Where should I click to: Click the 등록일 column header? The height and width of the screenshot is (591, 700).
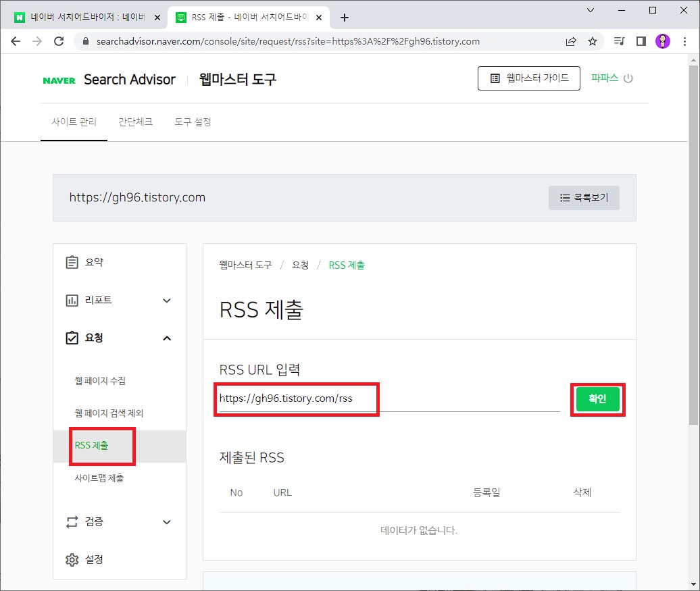[486, 492]
